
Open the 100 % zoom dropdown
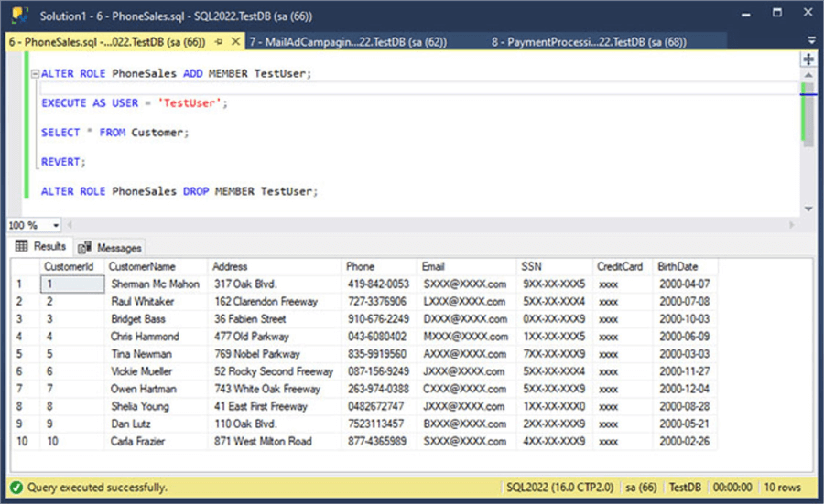56,225
